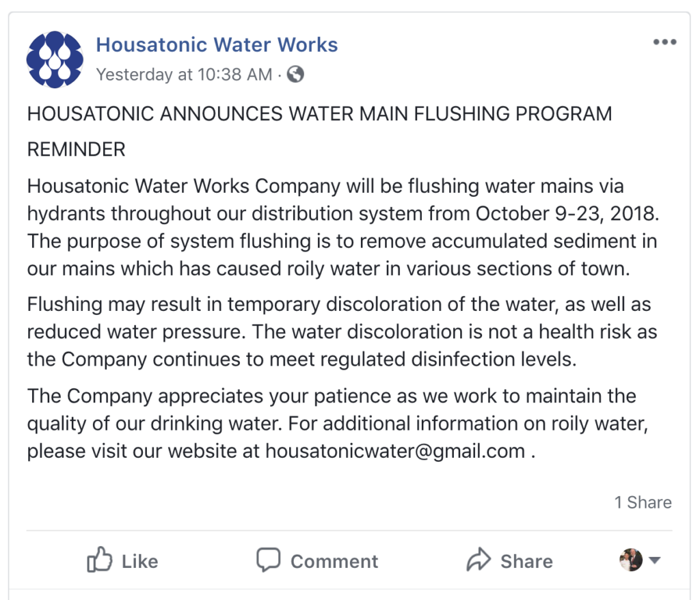Open the Housatonic Water Works page name
The image size is (700, 600).
pos(217,44)
